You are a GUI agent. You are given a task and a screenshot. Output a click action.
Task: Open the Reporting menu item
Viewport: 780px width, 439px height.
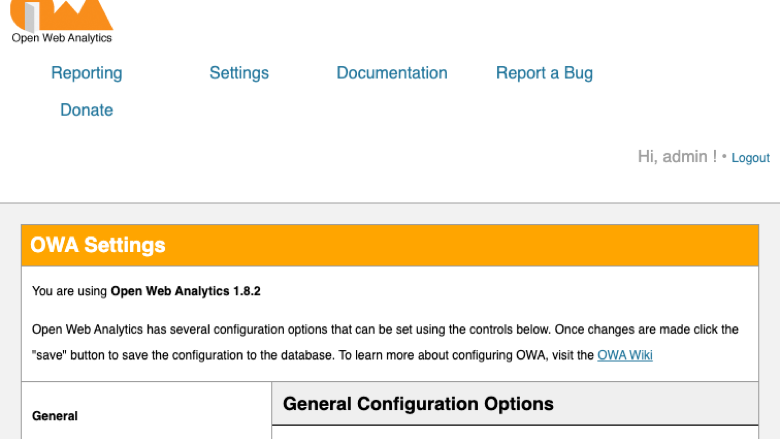pos(87,73)
